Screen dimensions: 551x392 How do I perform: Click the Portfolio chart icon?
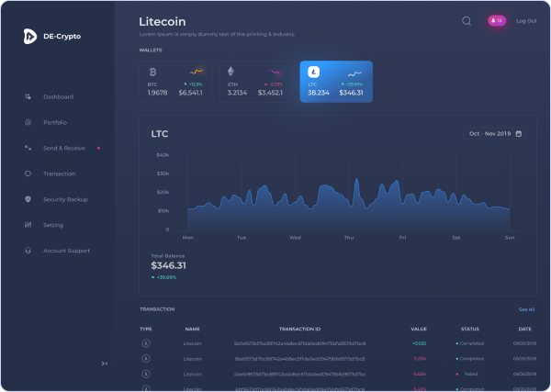pyautogui.click(x=28, y=122)
